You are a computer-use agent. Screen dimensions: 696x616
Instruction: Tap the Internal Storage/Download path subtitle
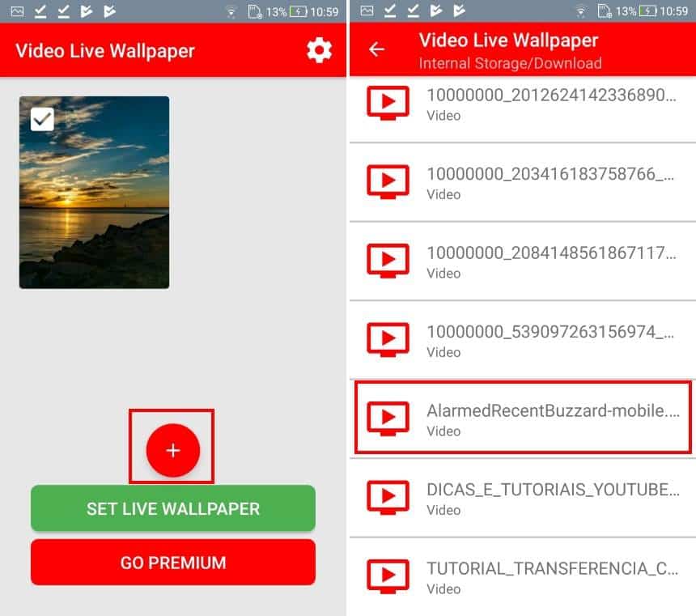[510, 62]
